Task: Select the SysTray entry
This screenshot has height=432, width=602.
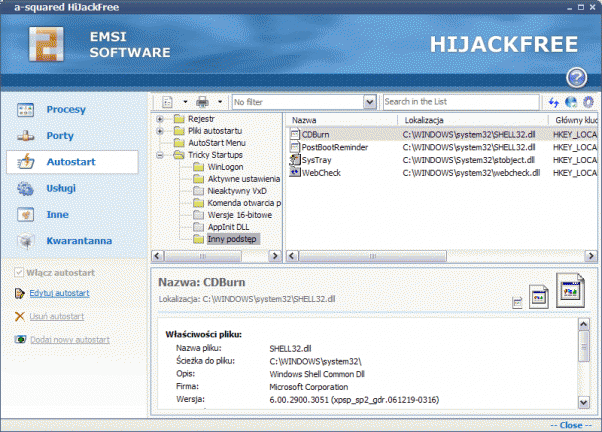Action: tap(316, 160)
